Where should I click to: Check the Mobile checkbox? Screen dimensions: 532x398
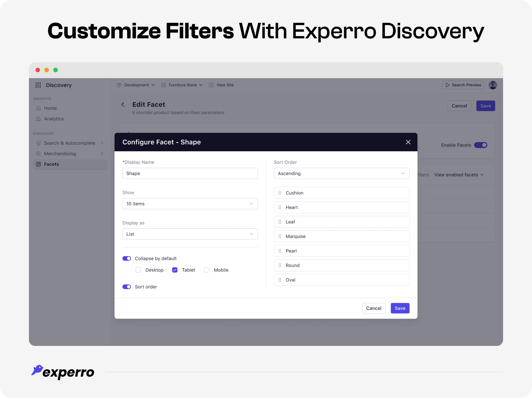pos(207,270)
